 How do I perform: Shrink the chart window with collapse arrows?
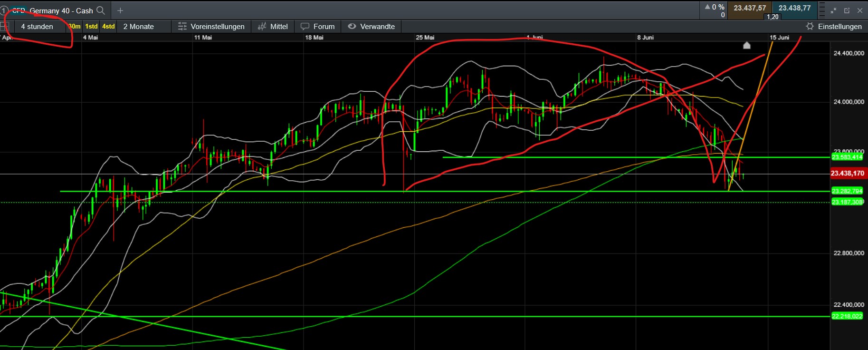[833, 10]
